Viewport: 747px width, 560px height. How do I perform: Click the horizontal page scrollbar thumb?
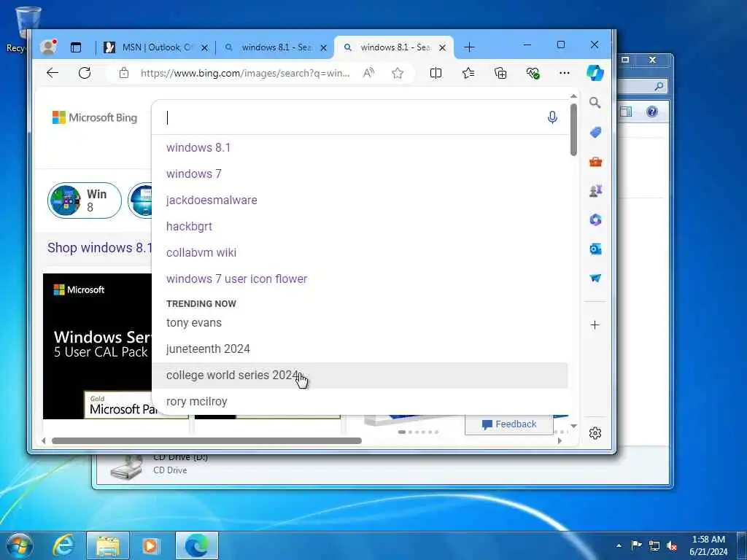[206, 440]
